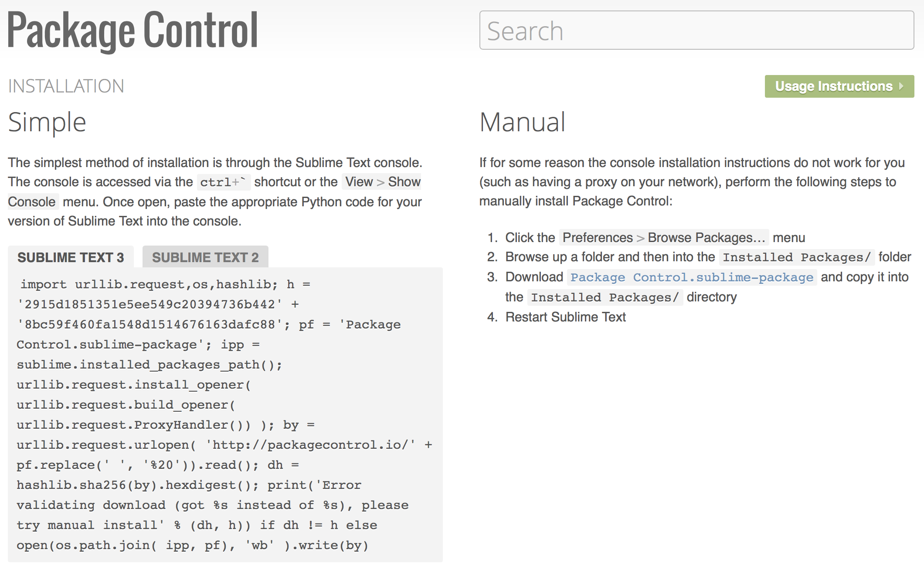Click the Package Control site logo
The image size is (924, 574).
click(x=132, y=31)
